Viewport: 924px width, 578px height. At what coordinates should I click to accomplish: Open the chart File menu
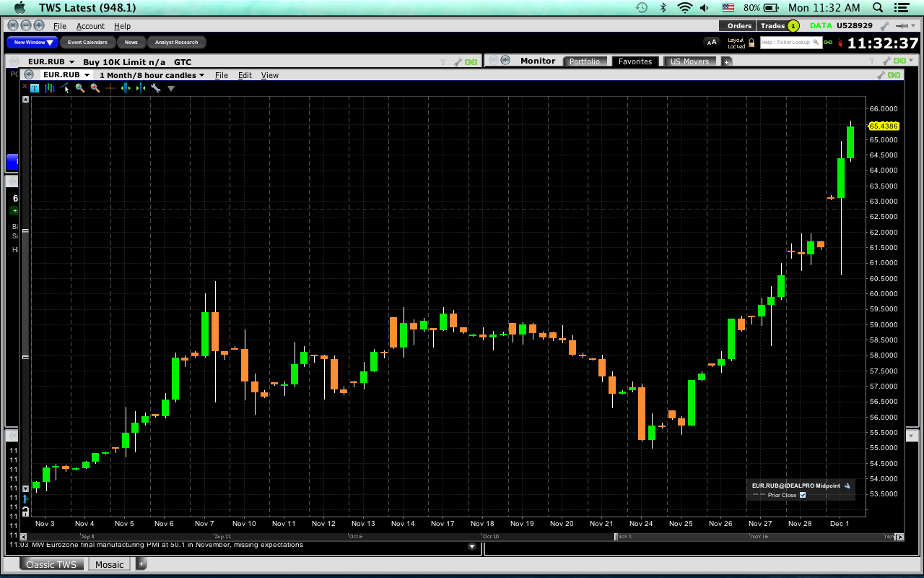(x=221, y=75)
